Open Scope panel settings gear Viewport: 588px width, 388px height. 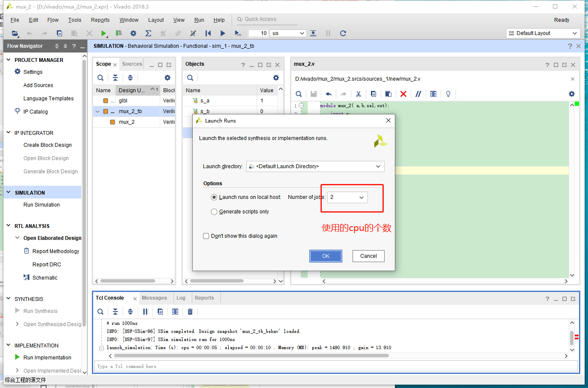coord(168,78)
